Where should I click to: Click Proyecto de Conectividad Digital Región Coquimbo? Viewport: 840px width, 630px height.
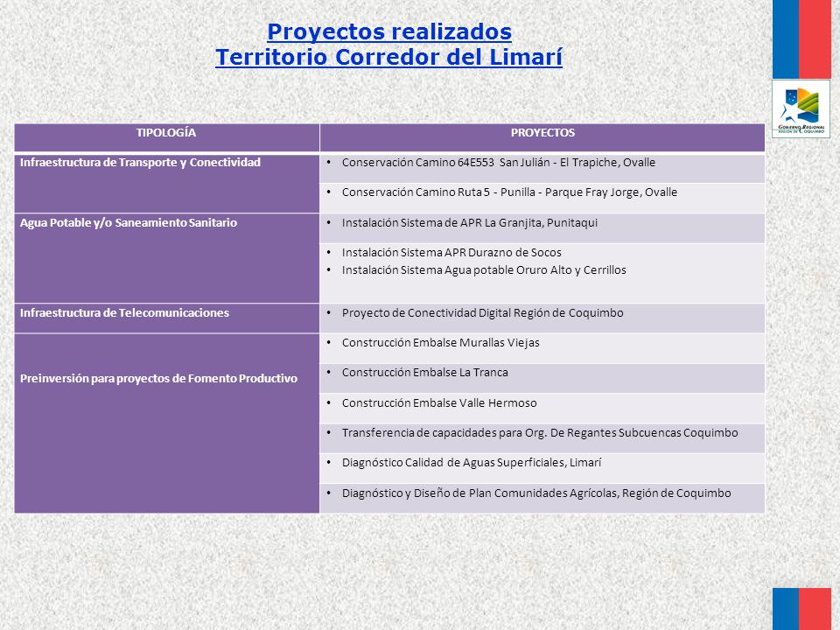[542, 318]
